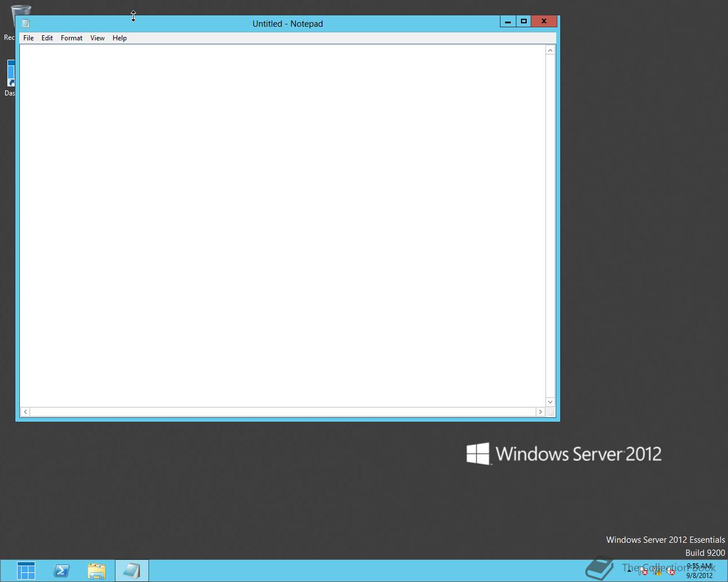Minimize the Notepad window
Image resolution: width=728 pixels, height=582 pixels.
click(x=508, y=22)
